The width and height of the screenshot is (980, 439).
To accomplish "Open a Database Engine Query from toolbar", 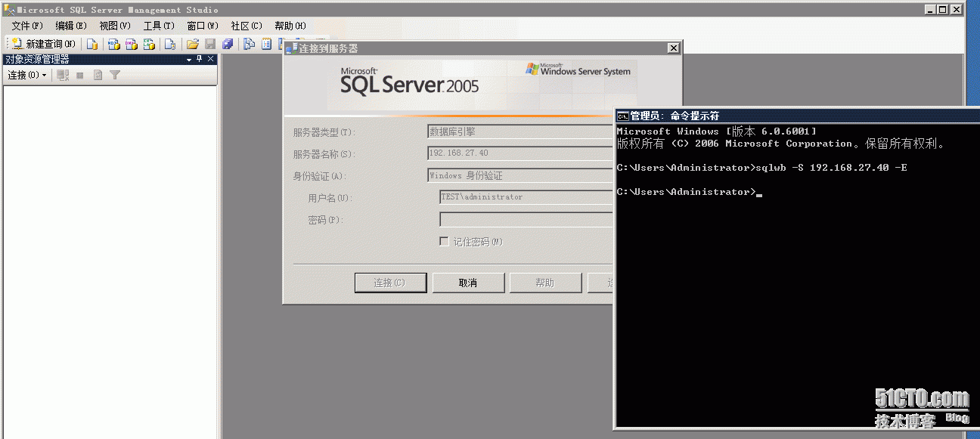I will point(92,44).
